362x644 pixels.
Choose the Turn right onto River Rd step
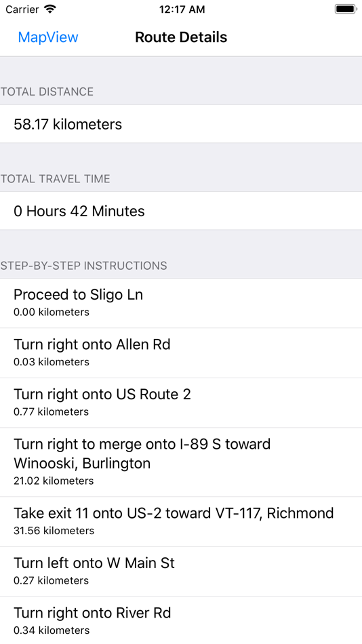click(x=181, y=620)
